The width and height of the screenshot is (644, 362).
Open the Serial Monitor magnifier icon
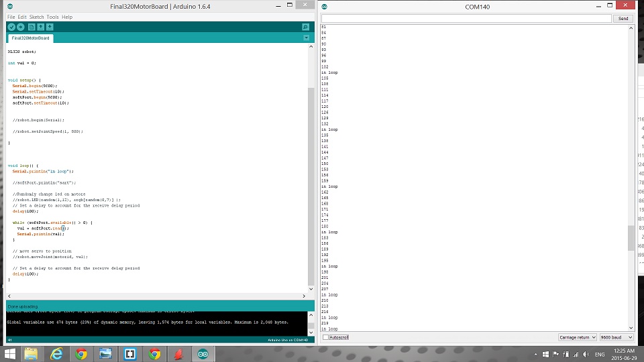[x=306, y=27]
